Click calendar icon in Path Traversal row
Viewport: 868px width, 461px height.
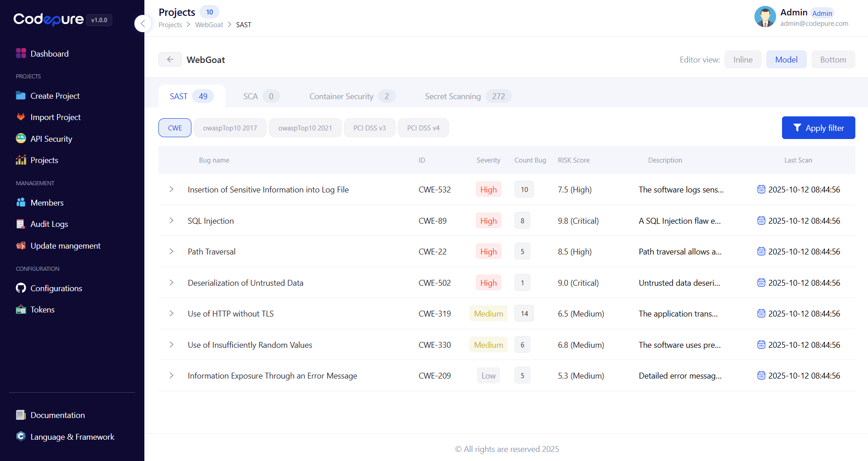(761, 251)
